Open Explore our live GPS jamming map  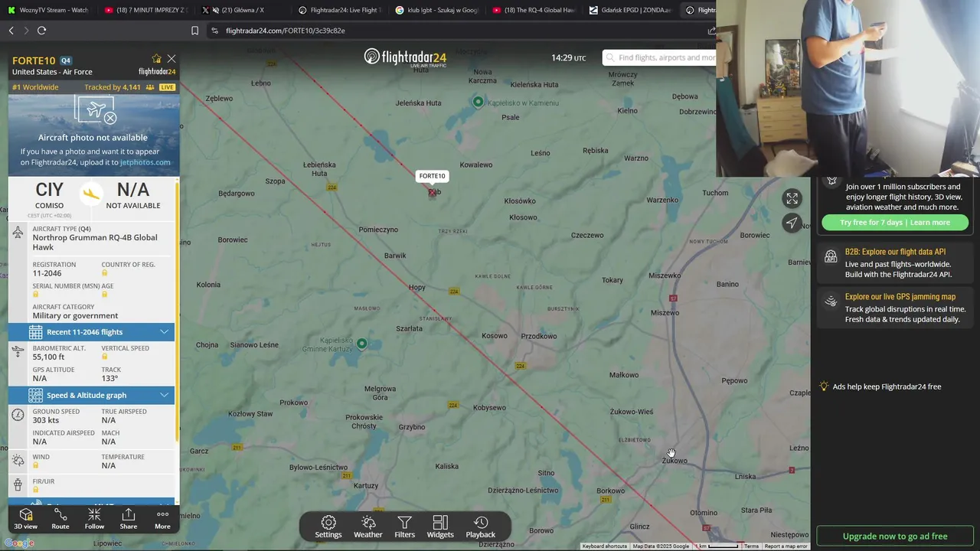click(894, 308)
